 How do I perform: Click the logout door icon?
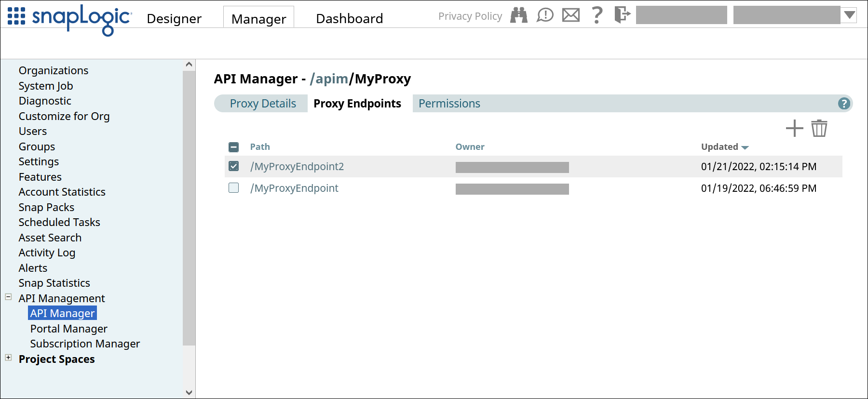pyautogui.click(x=622, y=14)
